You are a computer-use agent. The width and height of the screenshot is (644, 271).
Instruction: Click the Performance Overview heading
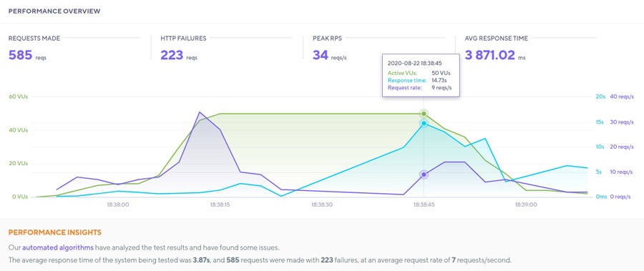click(x=54, y=11)
